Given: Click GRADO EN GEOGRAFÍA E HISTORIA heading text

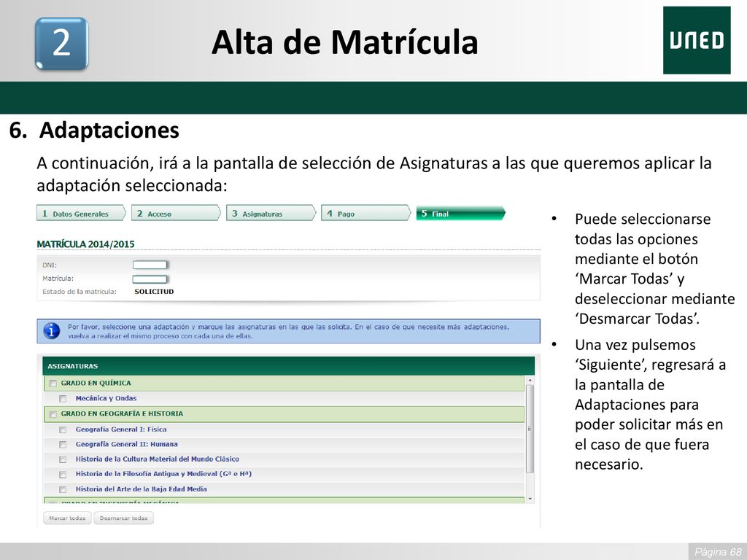Looking at the screenshot, I should (x=122, y=414).
